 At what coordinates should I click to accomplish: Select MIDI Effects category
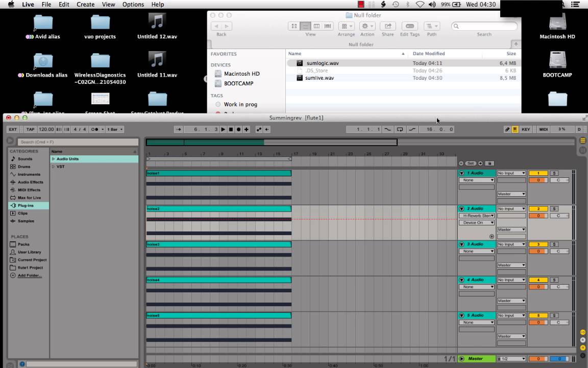click(29, 190)
